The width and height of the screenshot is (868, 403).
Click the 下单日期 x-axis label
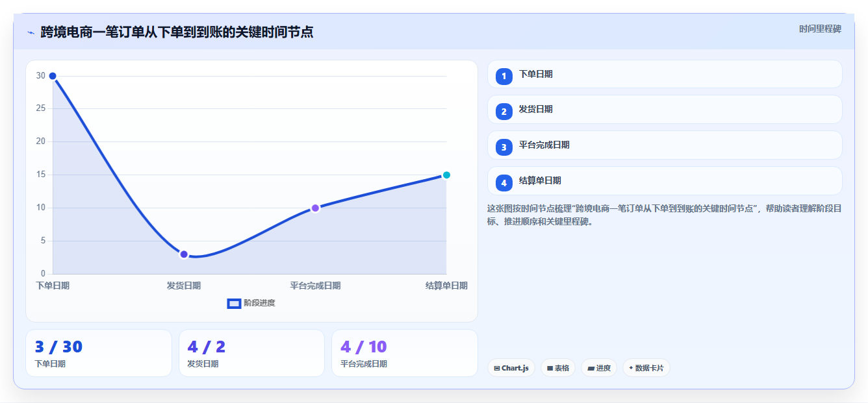tap(53, 286)
